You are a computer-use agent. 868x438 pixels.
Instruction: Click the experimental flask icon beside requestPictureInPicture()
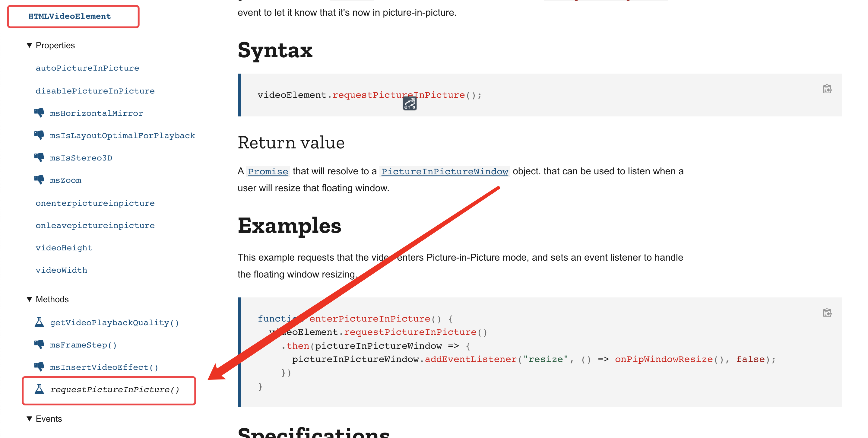coord(40,390)
